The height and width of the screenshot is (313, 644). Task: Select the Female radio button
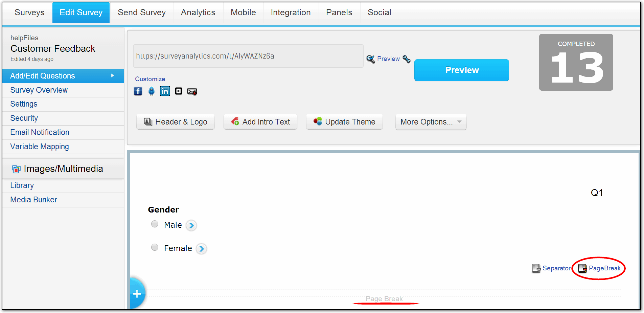tap(155, 247)
